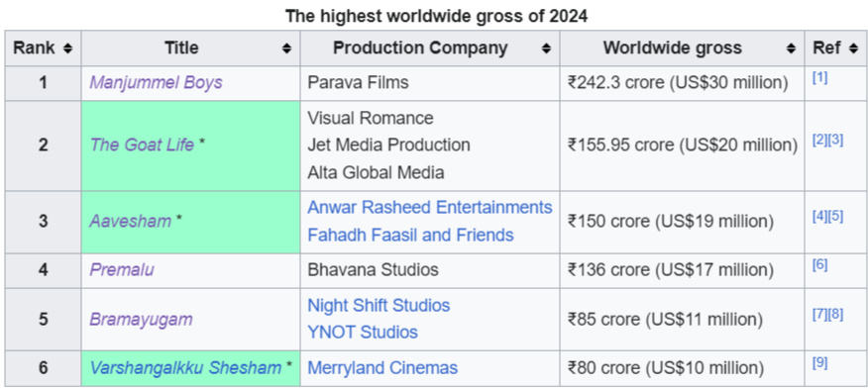This screenshot has height=389, width=868.
Task: Open The Goat Life title link
Action: [x=142, y=145]
